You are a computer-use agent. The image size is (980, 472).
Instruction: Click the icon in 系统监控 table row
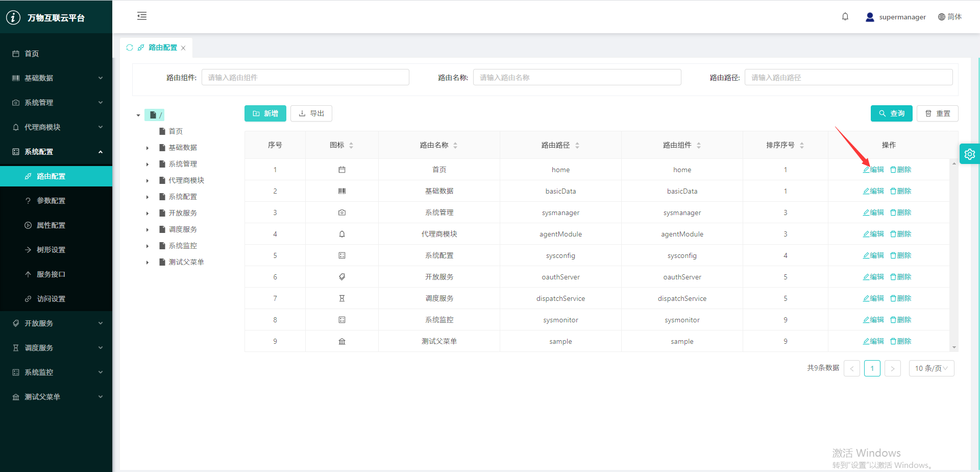(x=342, y=320)
